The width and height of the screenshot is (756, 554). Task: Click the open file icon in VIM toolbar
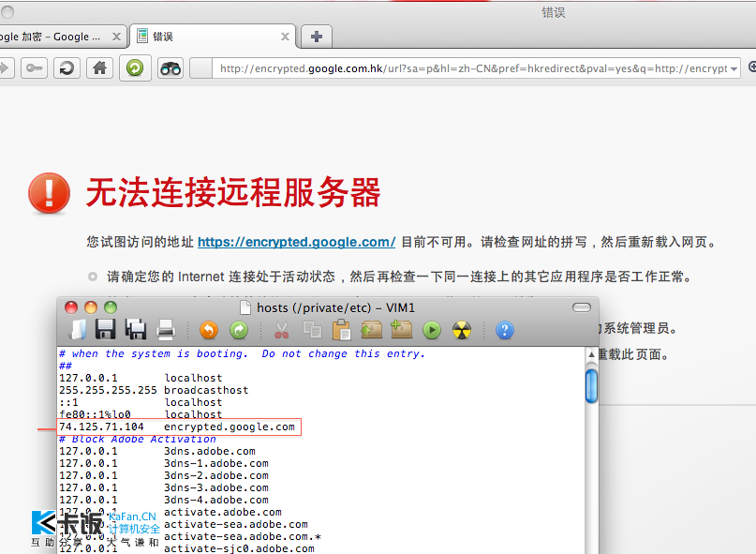[78, 330]
